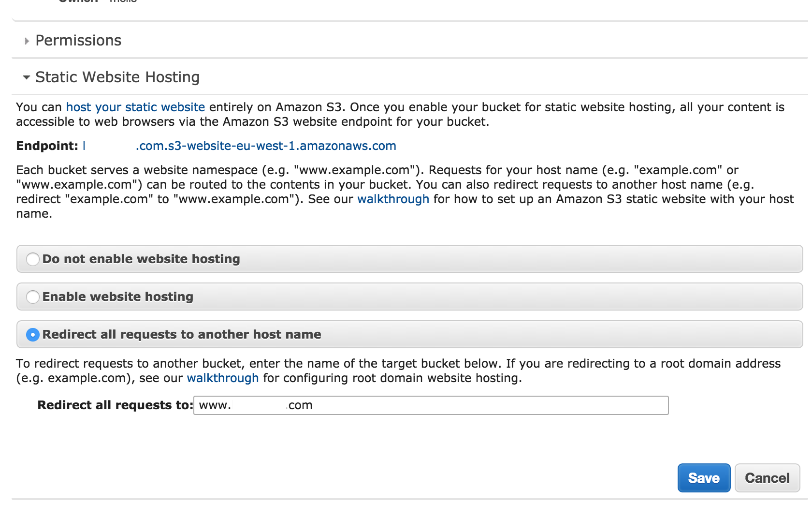Open walkthrough link about host name setup
812x505 pixels.
pos(393,199)
